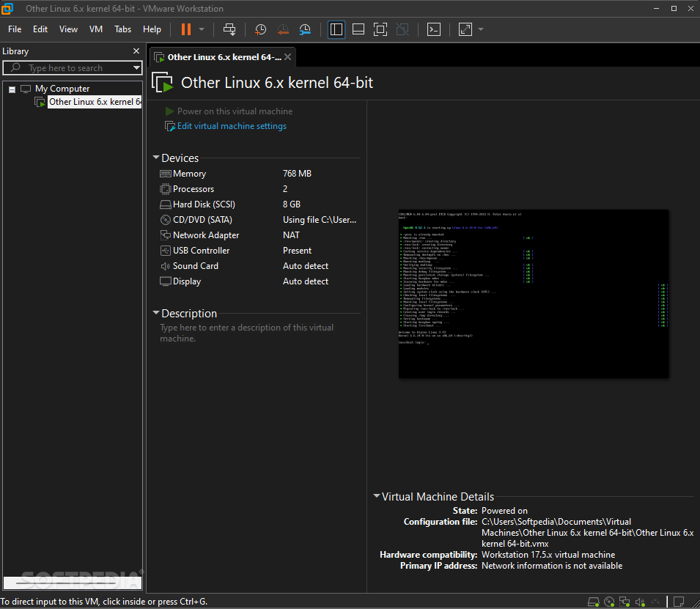Open the VM menu

(x=96, y=29)
